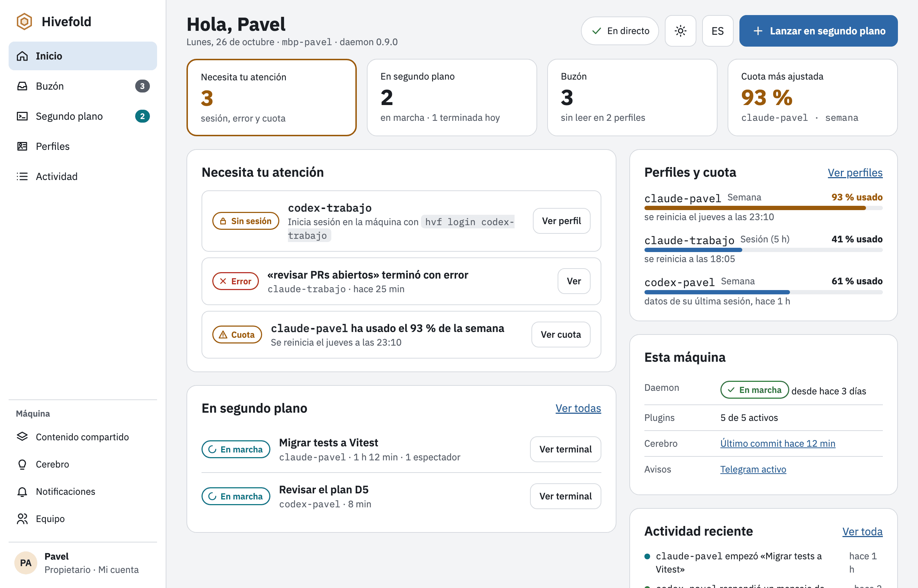Screen dimensions: 918x588
Task: Open Pavel Propietario · Mi cuenta entry
Action: click(x=83, y=563)
